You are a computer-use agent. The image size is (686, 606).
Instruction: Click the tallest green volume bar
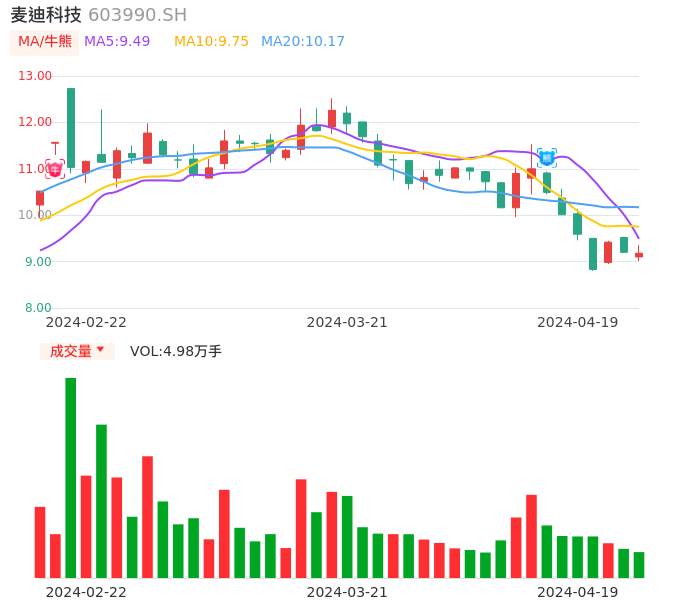(71, 478)
